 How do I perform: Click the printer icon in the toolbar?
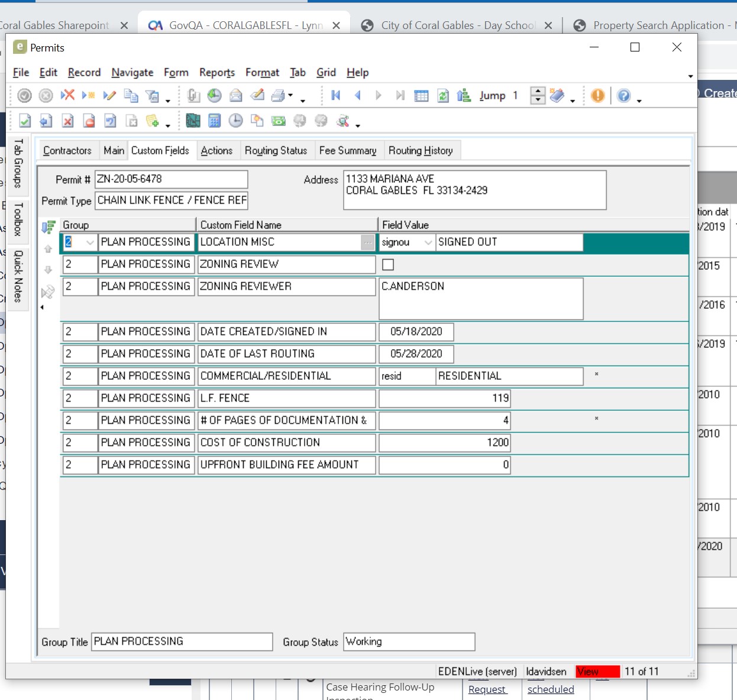pyautogui.click(x=277, y=96)
